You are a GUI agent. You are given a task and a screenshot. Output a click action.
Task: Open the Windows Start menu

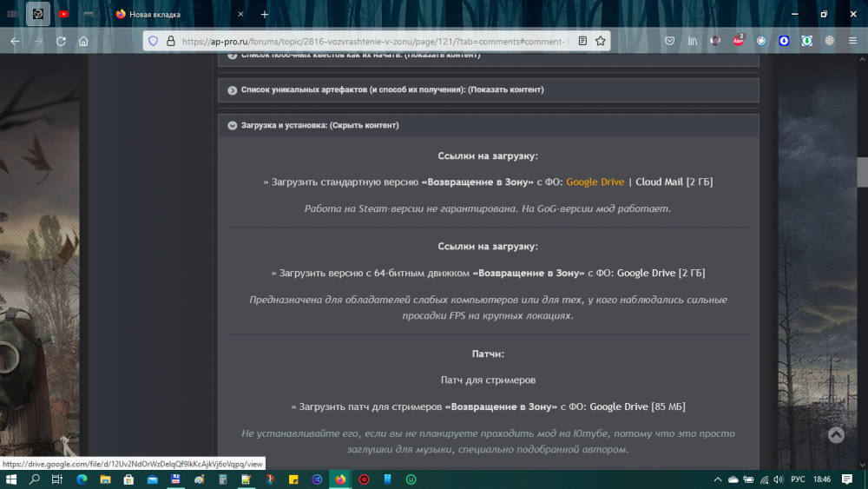coord(11,479)
